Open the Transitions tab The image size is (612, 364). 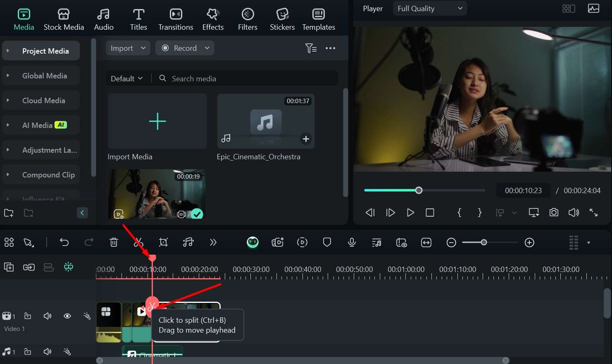tap(176, 19)
